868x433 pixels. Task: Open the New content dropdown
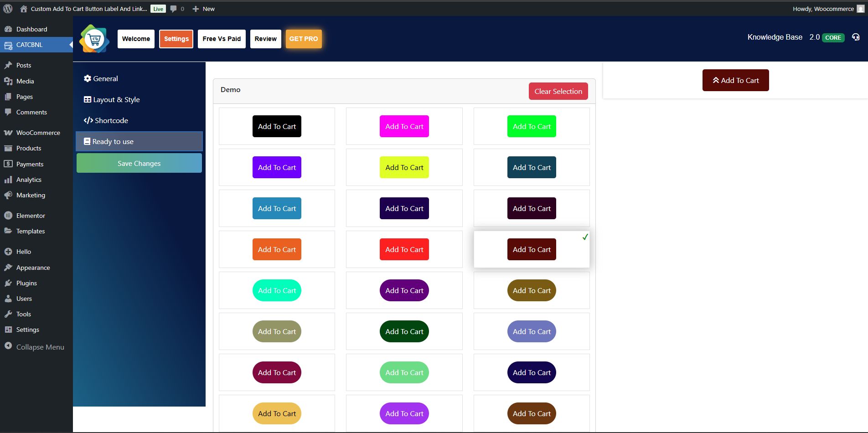[x=204, y=9]
